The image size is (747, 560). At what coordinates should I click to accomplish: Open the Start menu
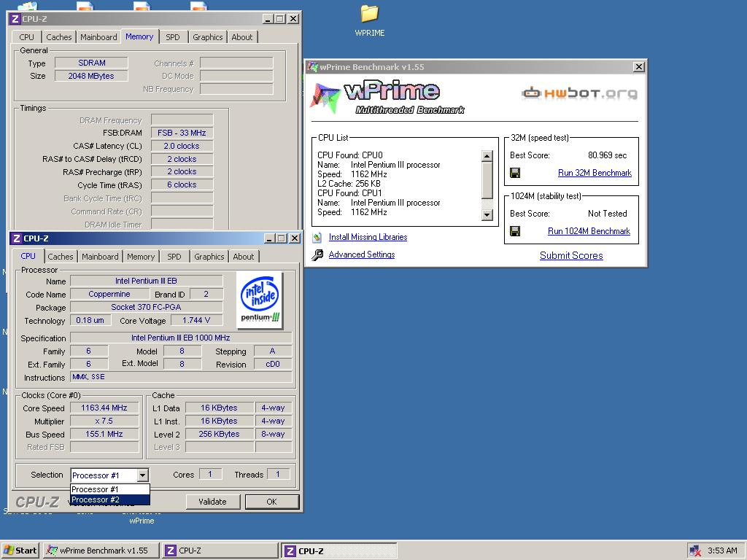[20, 551]
